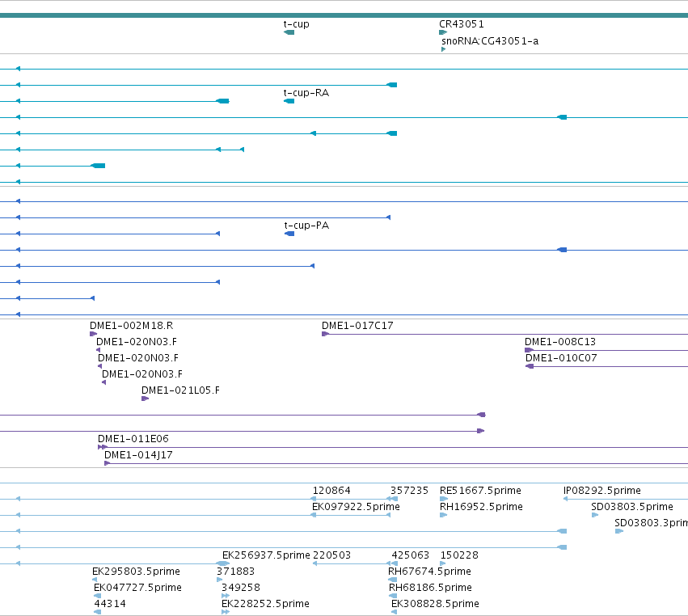The image size is (688, 616).
Task: Select the CR43051 gene label
Action: [x=461, y=24]
